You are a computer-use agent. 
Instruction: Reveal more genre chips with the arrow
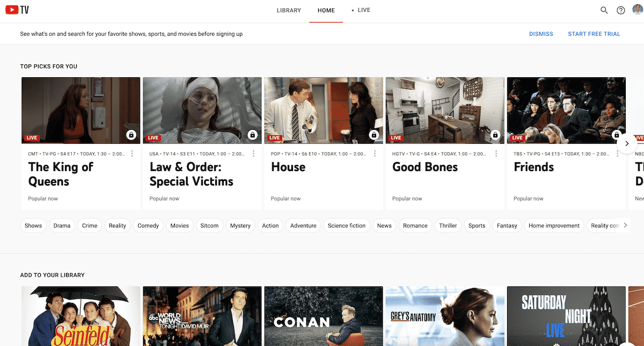click(x=625, y=225)
